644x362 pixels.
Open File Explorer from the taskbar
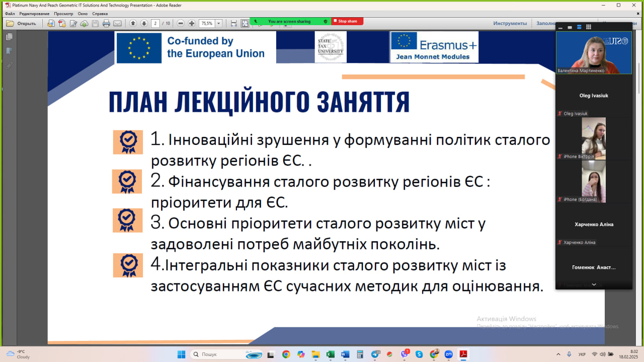pyautogui.click(x=315, y=354)
